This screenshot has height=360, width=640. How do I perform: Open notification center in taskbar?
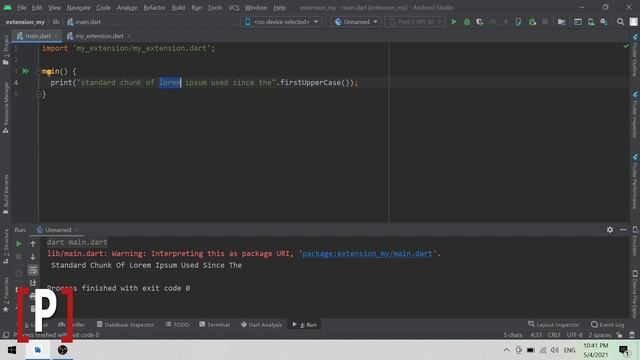tap(624, 350)
